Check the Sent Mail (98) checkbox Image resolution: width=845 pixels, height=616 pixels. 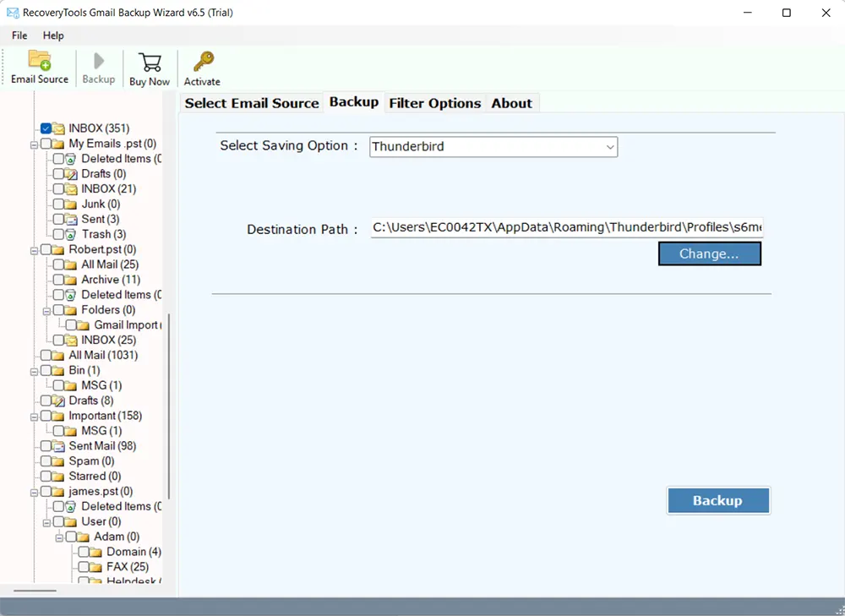point(46,446)
